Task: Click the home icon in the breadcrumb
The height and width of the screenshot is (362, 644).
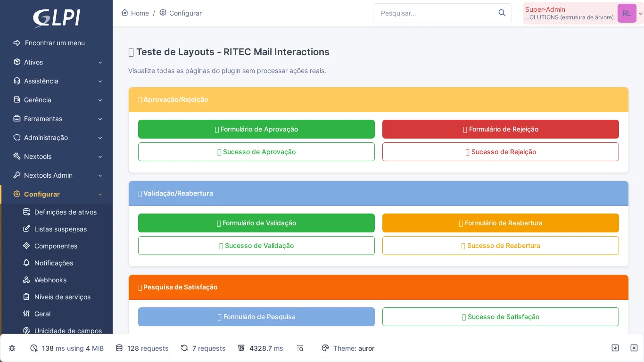Action: tap(125, 13)
